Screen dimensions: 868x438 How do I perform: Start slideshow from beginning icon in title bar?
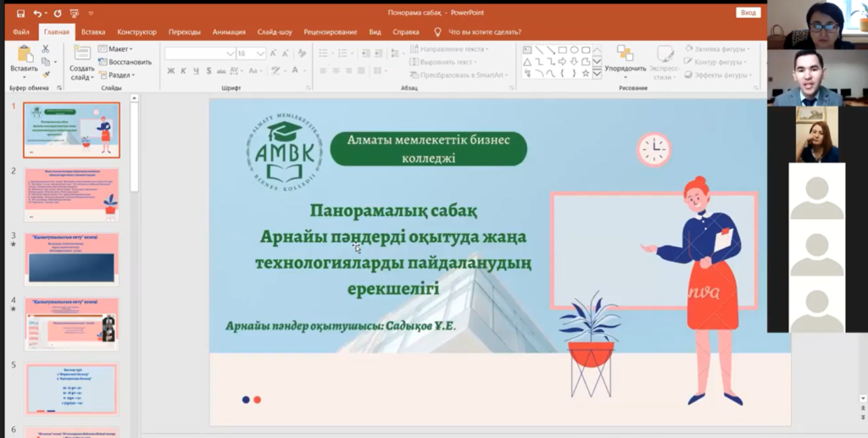click(75, 13)
